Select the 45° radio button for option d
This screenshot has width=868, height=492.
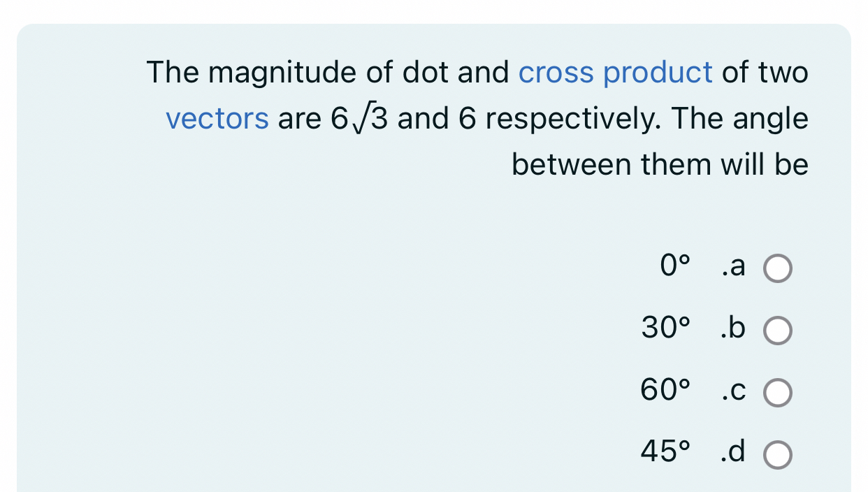(778, 454)
